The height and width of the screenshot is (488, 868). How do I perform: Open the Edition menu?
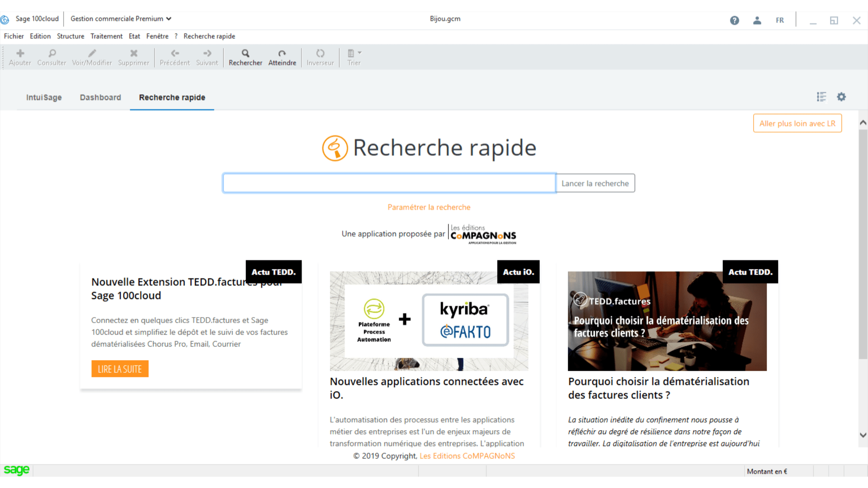tap(40, 36)
